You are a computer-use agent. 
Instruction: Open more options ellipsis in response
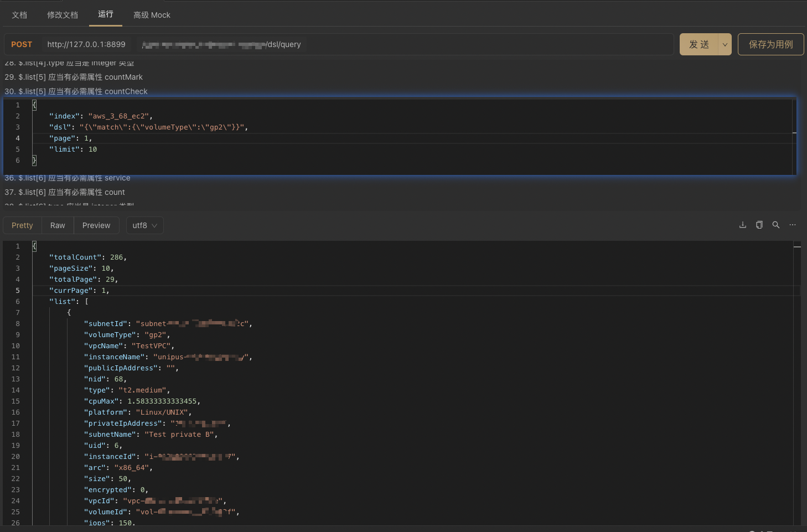[x=793, y=225]
